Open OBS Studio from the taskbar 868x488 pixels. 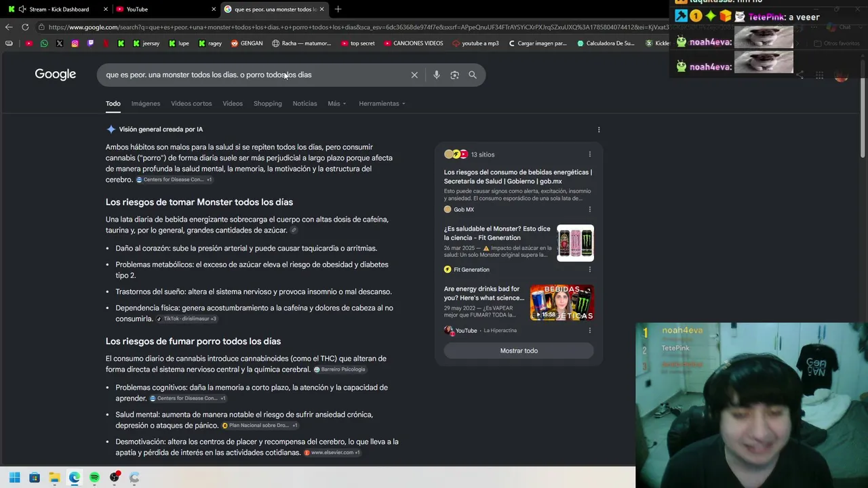[115, 478]
